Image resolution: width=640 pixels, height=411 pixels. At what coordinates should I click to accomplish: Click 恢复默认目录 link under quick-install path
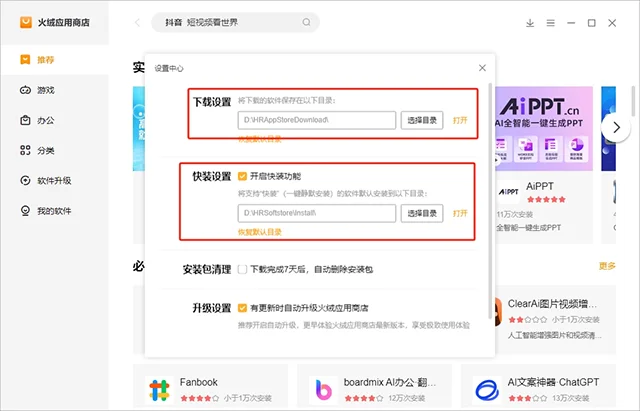point(260,232)
